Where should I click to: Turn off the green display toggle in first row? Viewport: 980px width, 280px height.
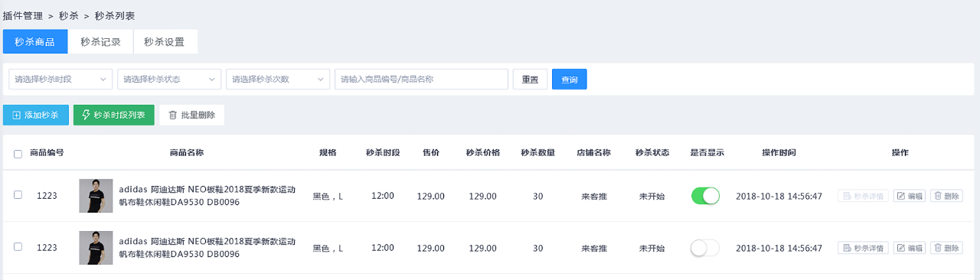(x=705, y=196)
